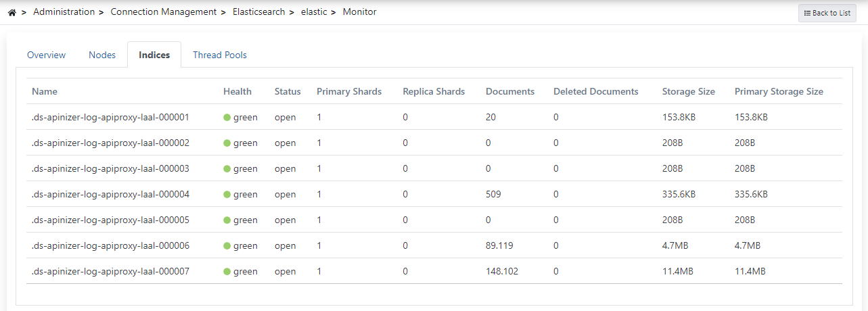Click primary shards link for index 000002
Image resolution: width=868 pixels, height=311 pixels.
pyautogui.click(x=319, y=143)
